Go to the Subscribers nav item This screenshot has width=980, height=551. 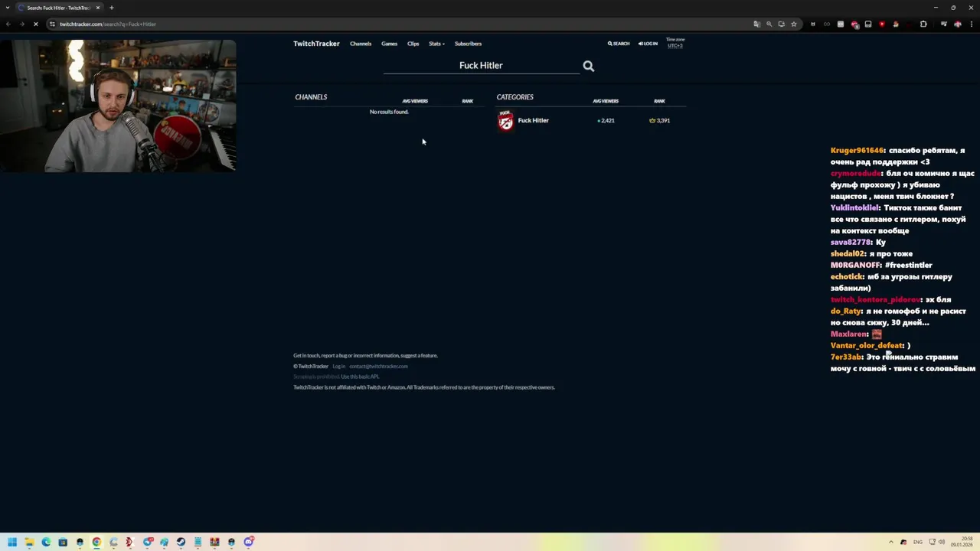tap(468, 44)
